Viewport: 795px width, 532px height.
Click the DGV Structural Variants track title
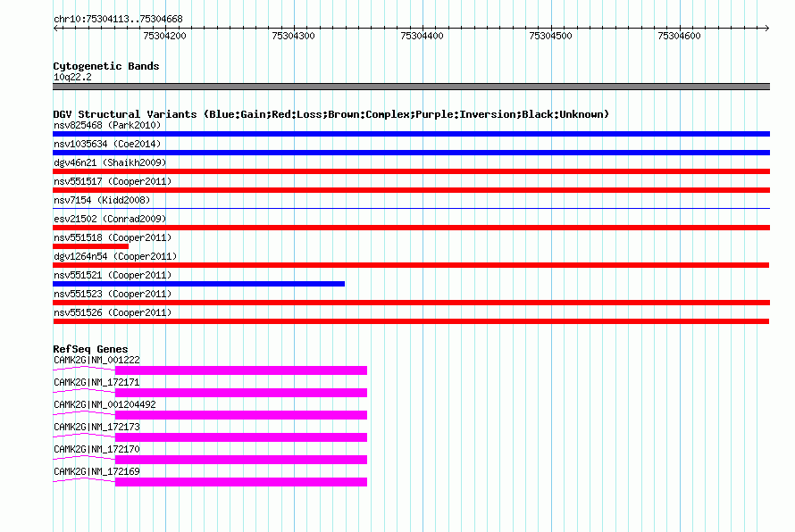[331, 114]
